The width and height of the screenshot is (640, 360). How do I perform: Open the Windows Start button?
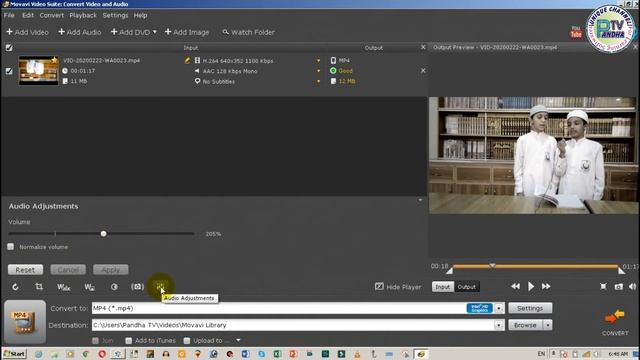[14, 353]
